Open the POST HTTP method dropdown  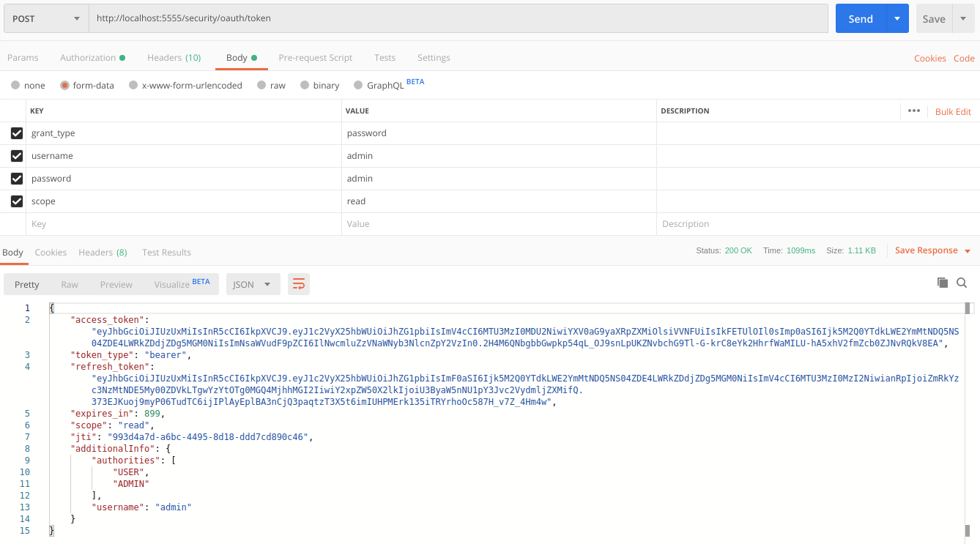pos(45,19)
